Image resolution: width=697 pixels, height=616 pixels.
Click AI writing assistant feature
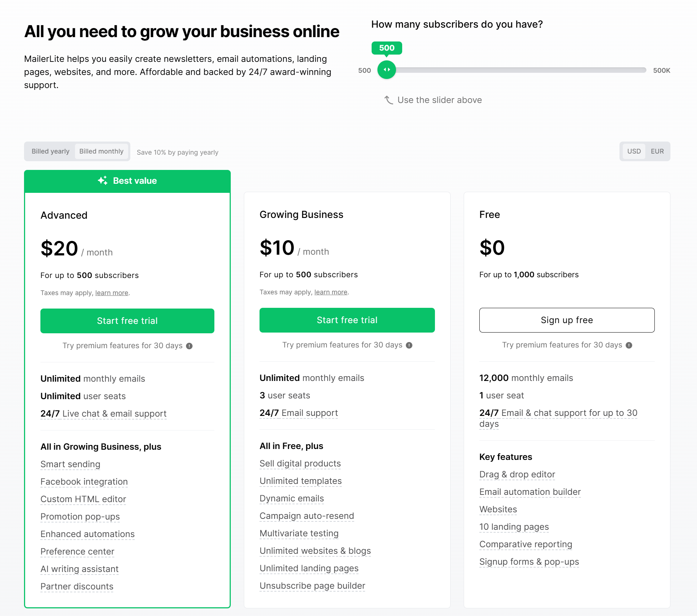[x=79, y=569]
